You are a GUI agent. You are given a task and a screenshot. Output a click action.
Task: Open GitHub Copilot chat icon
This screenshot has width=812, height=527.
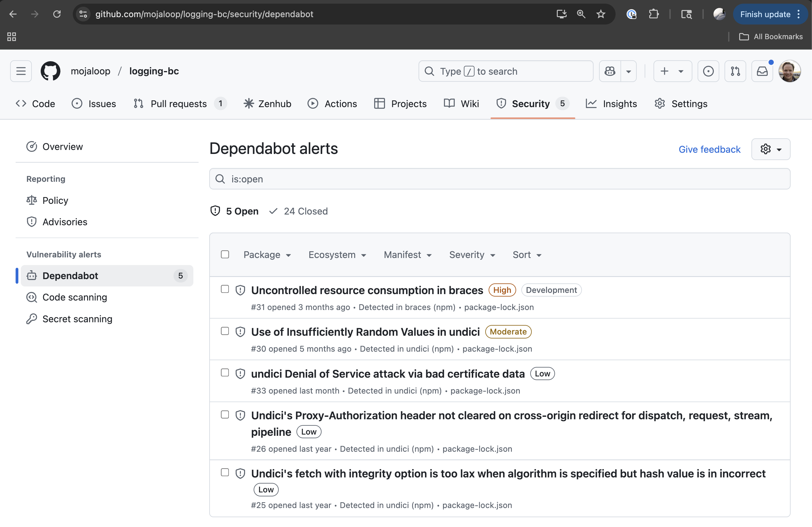coord(610,71)
